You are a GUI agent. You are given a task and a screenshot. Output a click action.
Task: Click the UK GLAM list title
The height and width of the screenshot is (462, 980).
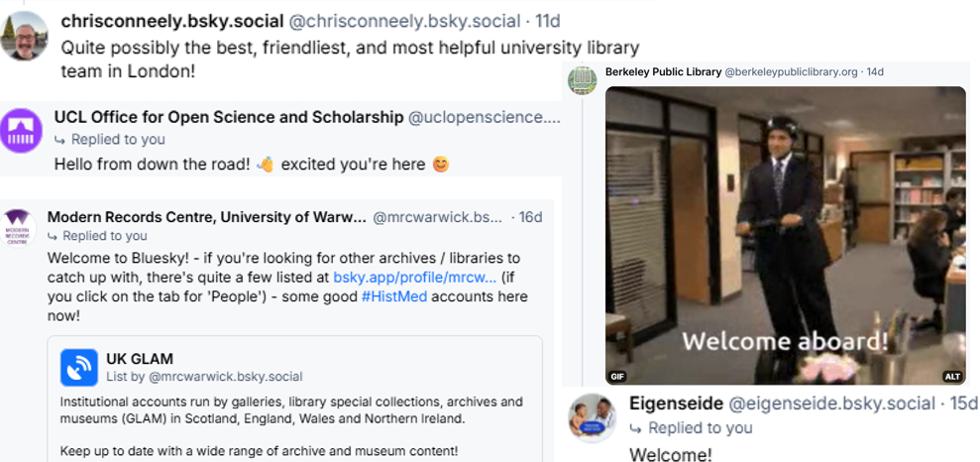click(x=140, y=358)
